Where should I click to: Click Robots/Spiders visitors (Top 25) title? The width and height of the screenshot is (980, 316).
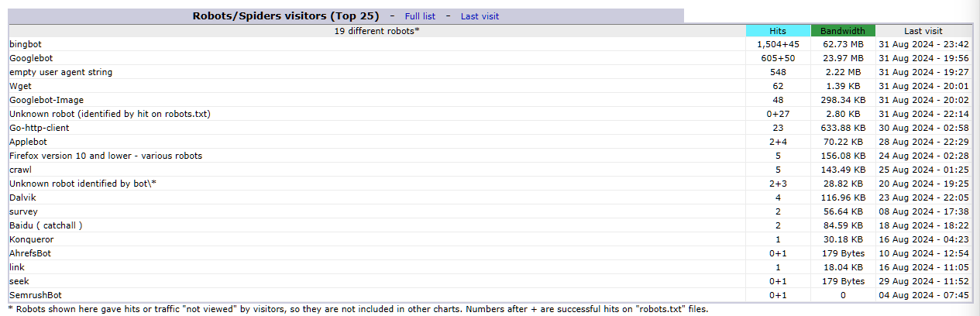tap(286, 15)
